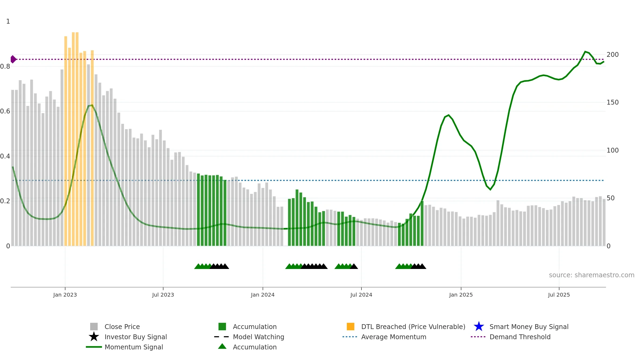Click the green Momentum Signal legend line

coord(94,347)
